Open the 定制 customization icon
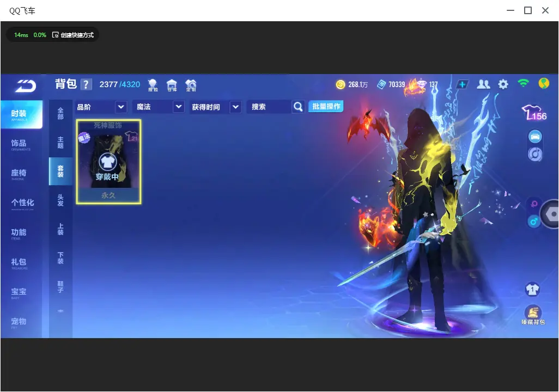The image size is (559, 392). [x=191, y=85]
